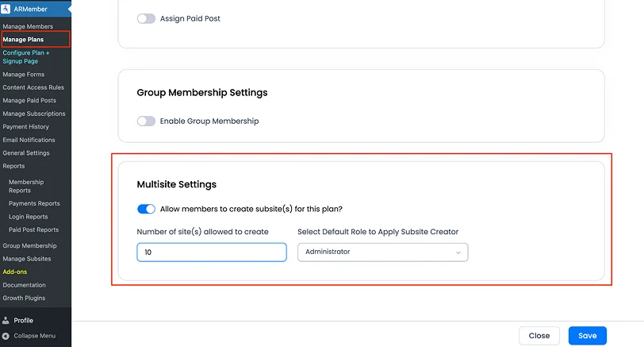Open the Reports menu item
Screen dimensions: 644x347
coord(13,166)
